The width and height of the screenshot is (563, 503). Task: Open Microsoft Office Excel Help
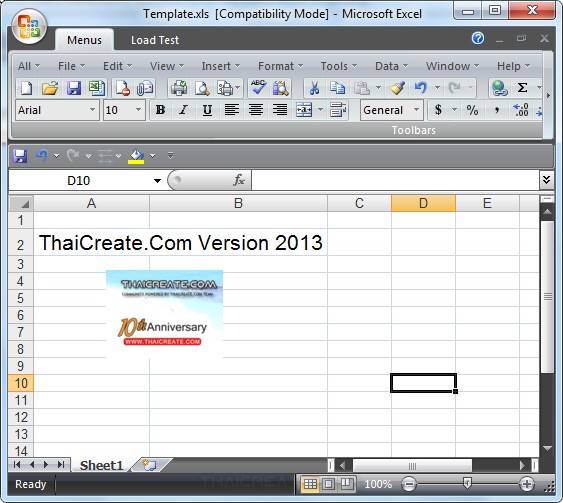coord(478,38)
